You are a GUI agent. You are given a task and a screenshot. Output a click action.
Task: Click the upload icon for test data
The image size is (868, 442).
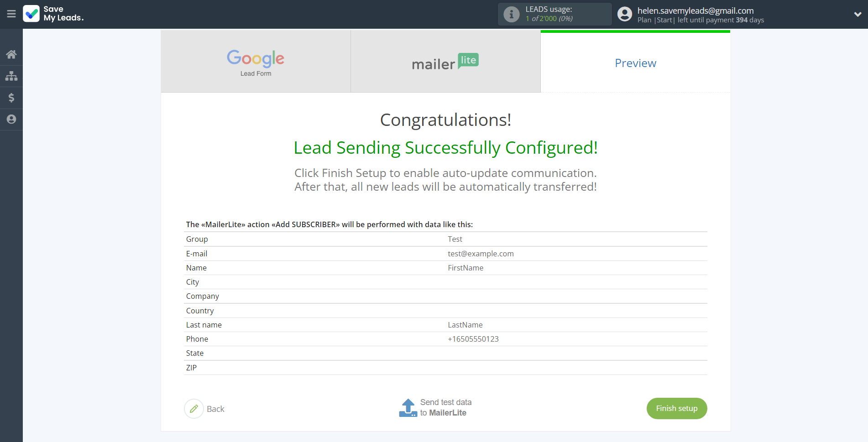point(408,408)
